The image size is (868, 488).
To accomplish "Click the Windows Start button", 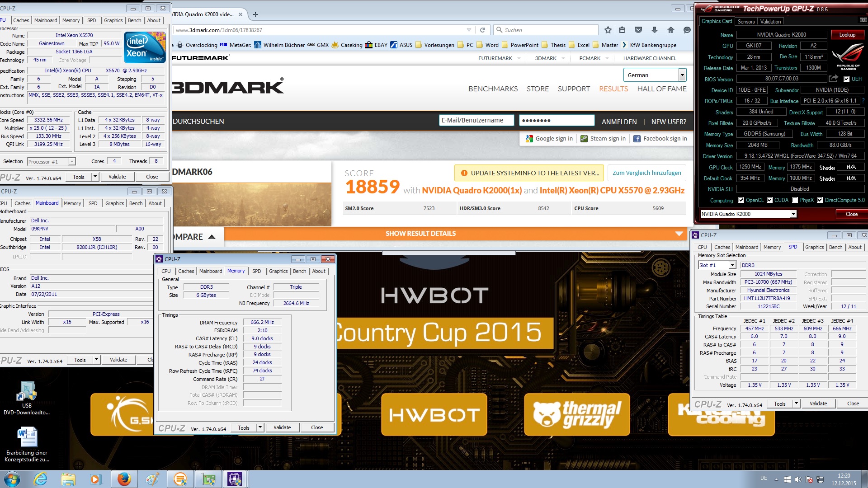I will pos(12,479).
